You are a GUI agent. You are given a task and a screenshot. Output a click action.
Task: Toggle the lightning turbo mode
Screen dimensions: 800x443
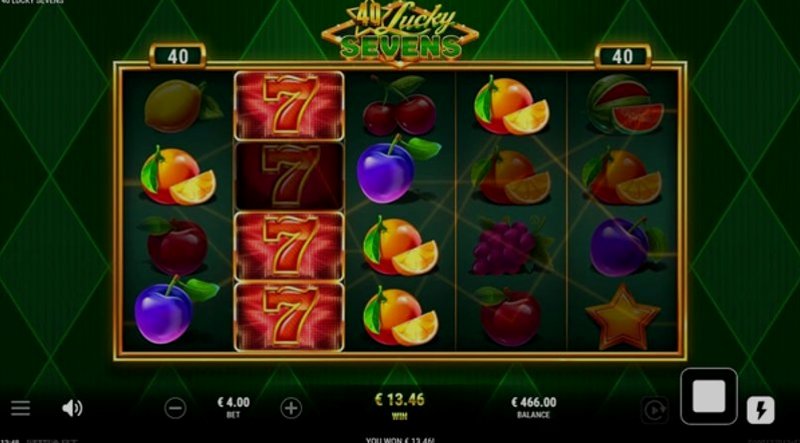click(x=761, y=410)
